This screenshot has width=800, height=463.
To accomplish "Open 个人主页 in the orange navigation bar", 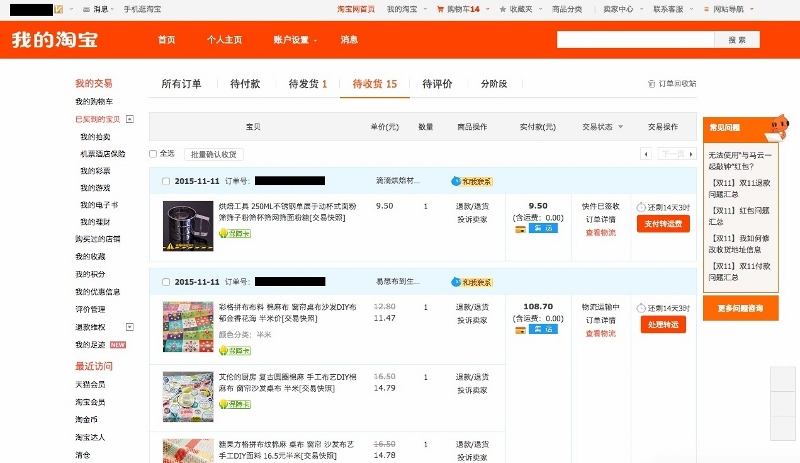I will [x=224, y=40].
